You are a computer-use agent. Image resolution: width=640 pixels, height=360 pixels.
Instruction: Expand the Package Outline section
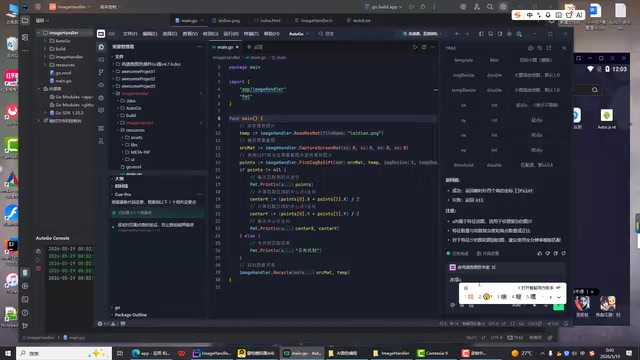pos(131,315)
